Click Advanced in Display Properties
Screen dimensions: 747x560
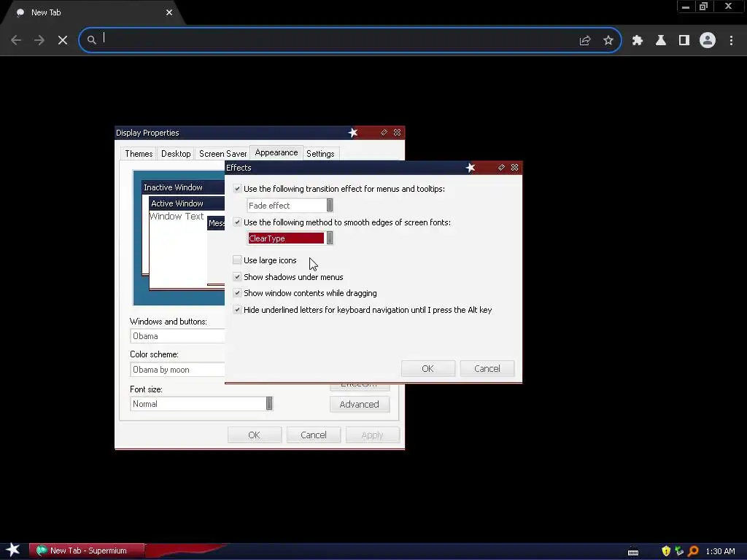click(x=359, y=404)
